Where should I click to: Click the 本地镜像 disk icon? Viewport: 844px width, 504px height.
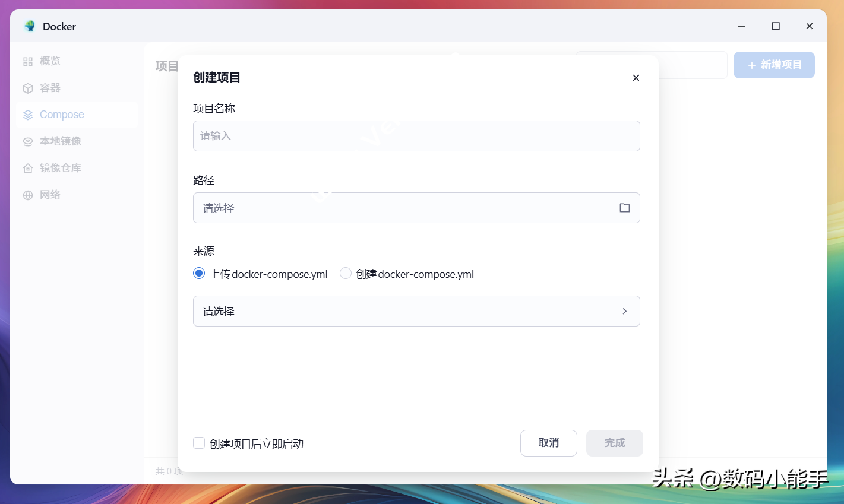28,142
